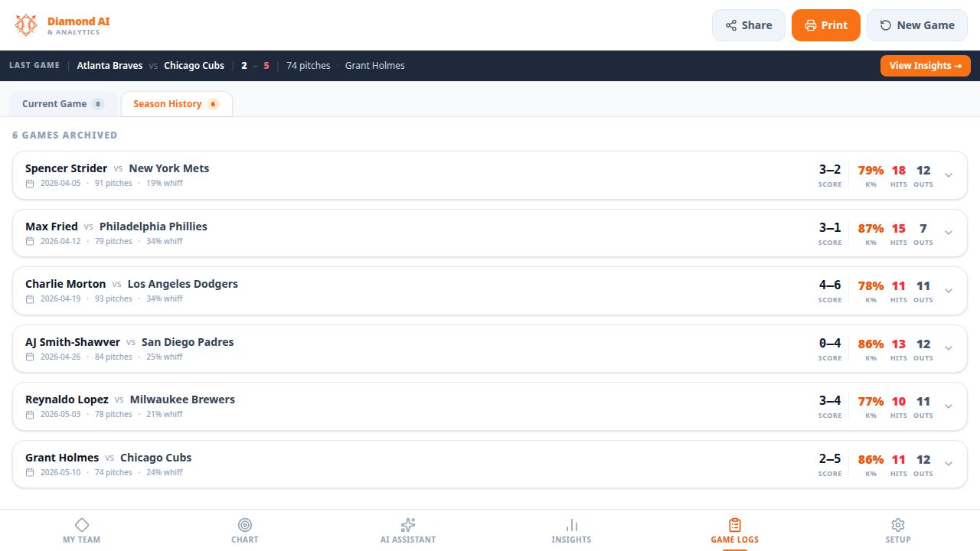
Task: Share the game log
Action: 749,25
